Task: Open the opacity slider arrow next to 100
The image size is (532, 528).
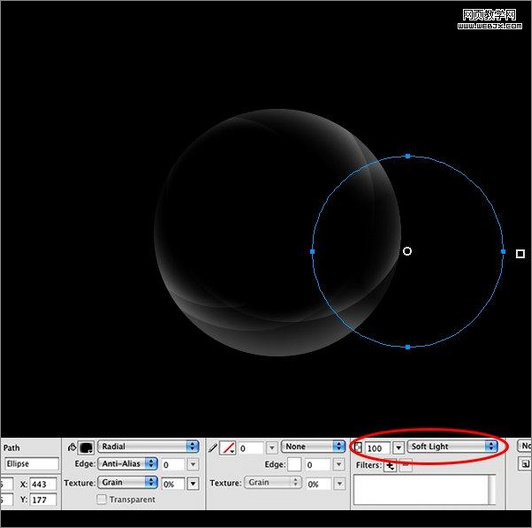Action: pyautogui.click(x=399, y=448)
